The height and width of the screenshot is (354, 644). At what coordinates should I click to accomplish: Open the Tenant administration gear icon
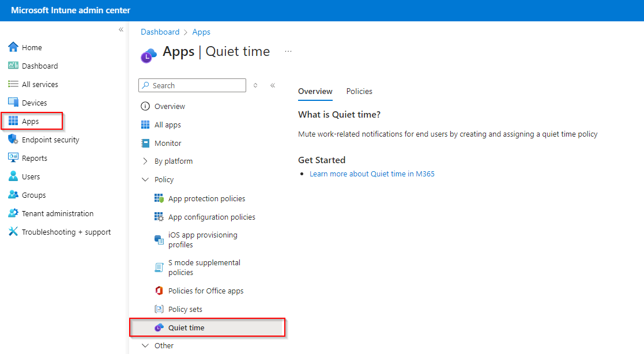click(13, 213)
